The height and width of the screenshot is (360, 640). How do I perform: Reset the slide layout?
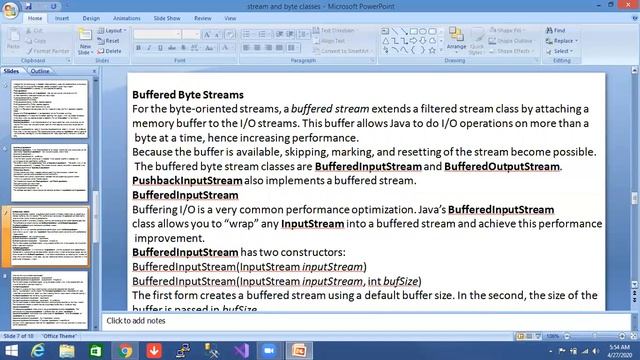(109, 41)
